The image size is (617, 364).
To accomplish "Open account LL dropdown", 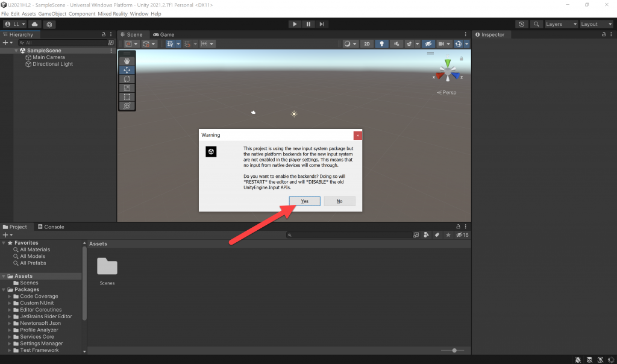I will click(x=15, y=24).
